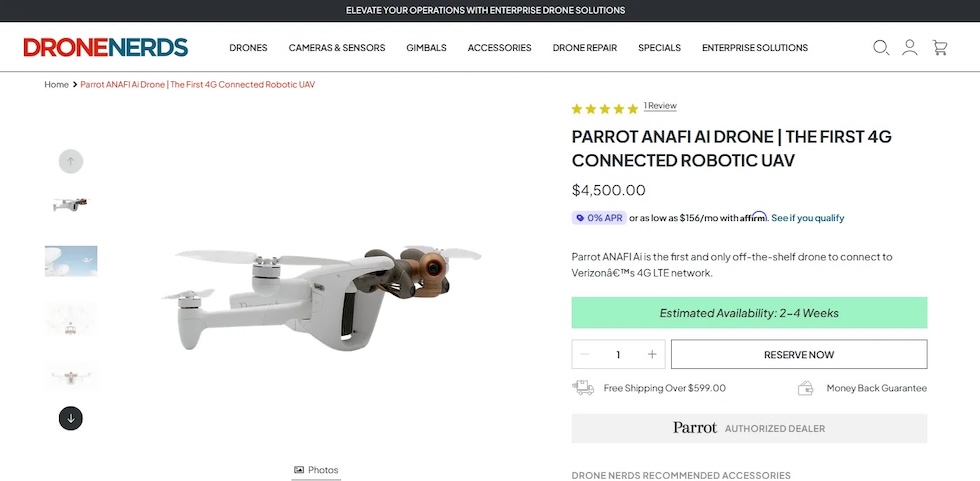The width and height of the screenshot is (980, 481).
Task: Click the DroneNerds logo
Action: click(x=106, y=47)
